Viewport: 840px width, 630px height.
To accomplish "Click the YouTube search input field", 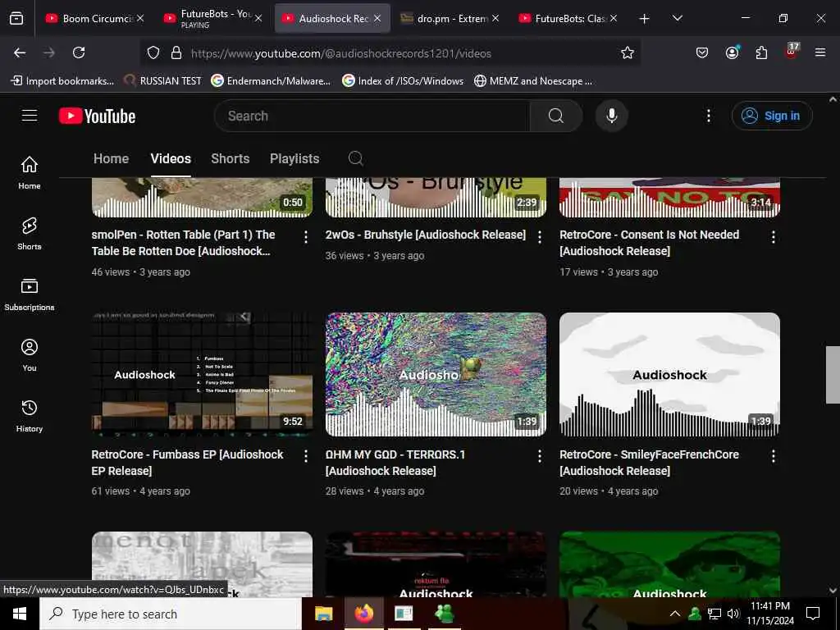I will click(372, 116).
